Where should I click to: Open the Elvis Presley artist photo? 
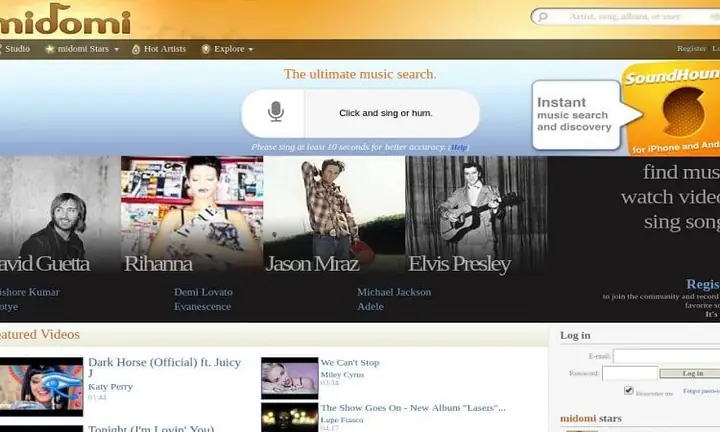[x=476, y=215]
